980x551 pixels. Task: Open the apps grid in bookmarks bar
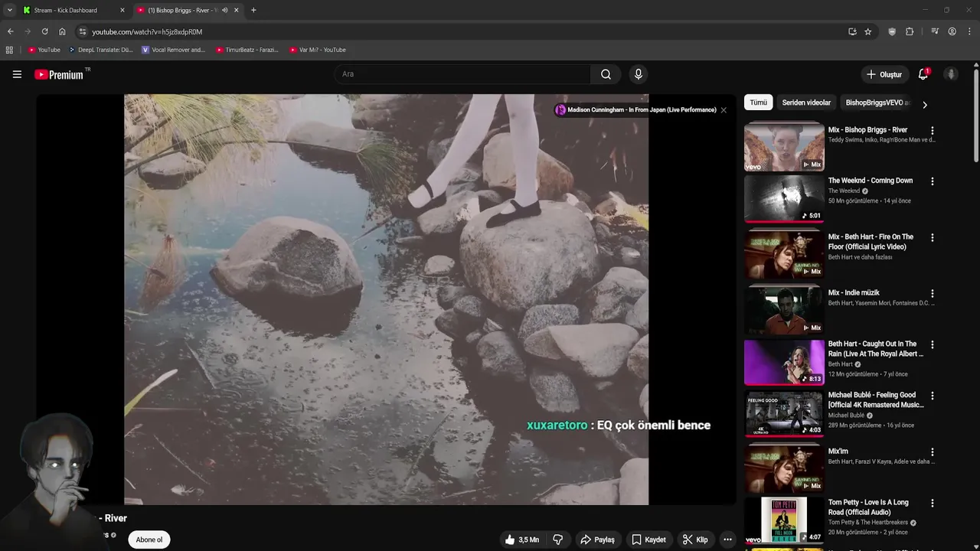click(9, 50)
